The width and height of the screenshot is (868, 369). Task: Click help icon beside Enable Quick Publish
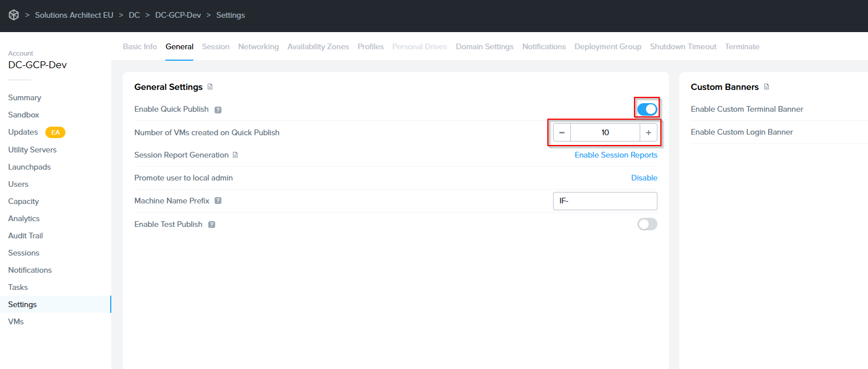pyautogui.click(x=218, y=109)
